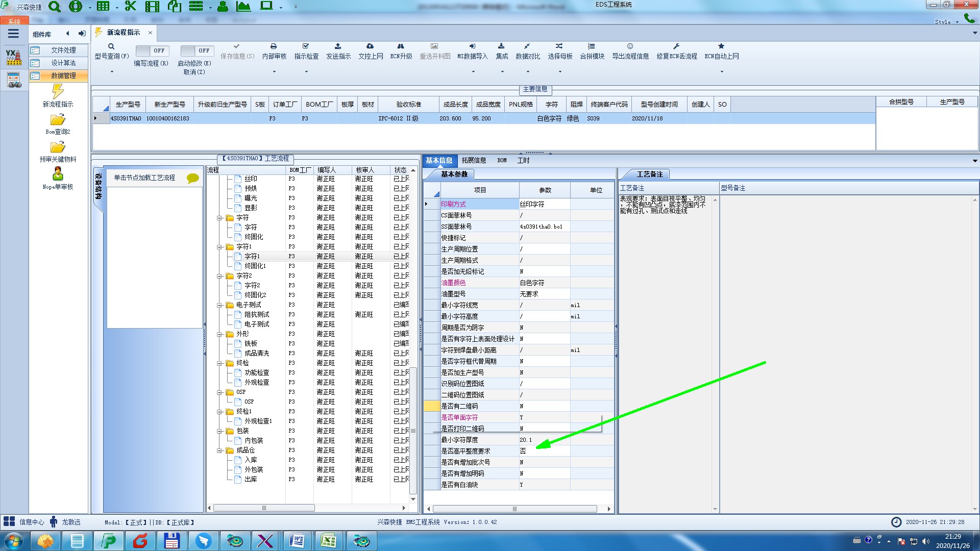The height and width of the screenshot is (551, 980).
Task: Open Excel from the Windows taskbar
Action: point(328,541)
